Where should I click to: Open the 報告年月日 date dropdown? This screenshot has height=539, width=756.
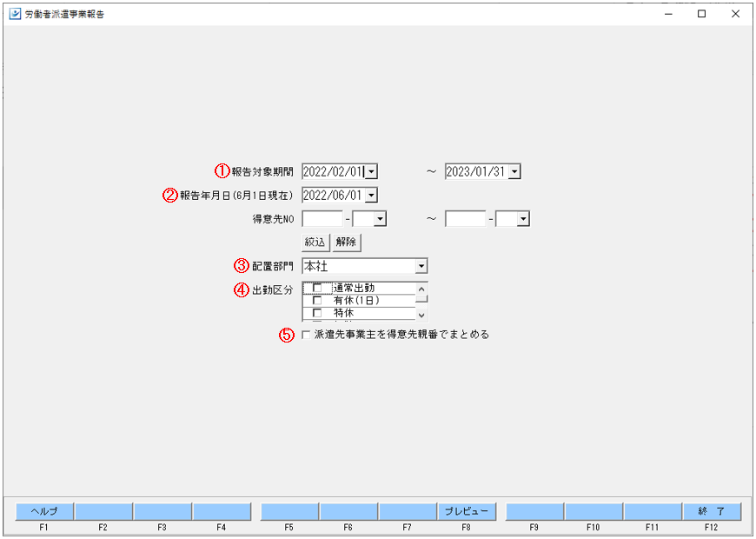coord(371,196)
